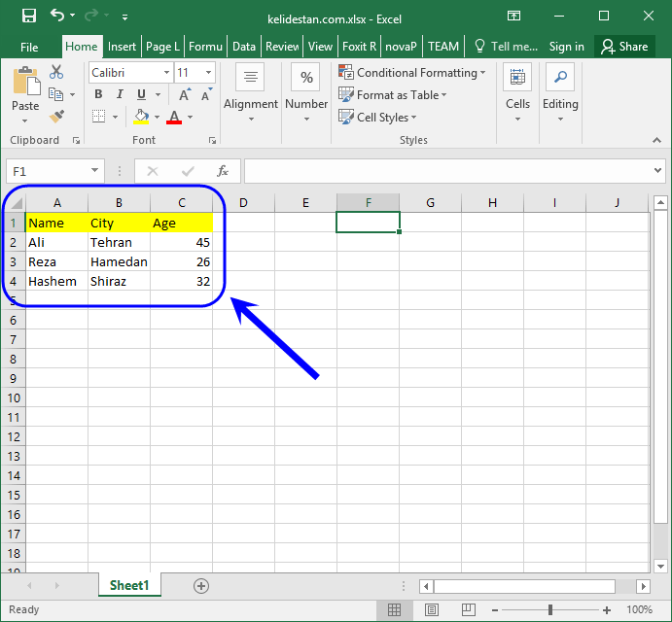Apply red font color
The image size is (672, 622).
(x=174, y=117)
